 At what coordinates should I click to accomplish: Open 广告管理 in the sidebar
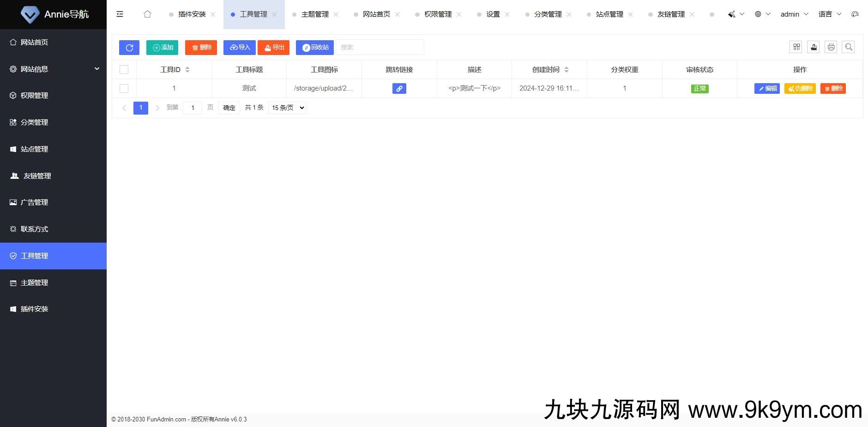pyautogui.click(x=53, y=202)
